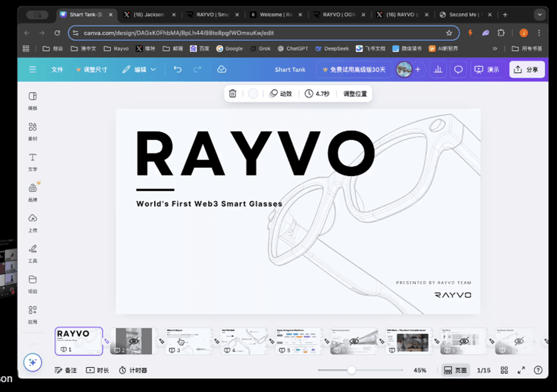The image size is (557, 392).
Task: Open a new browser tab
Action: (x=505, y=15)
